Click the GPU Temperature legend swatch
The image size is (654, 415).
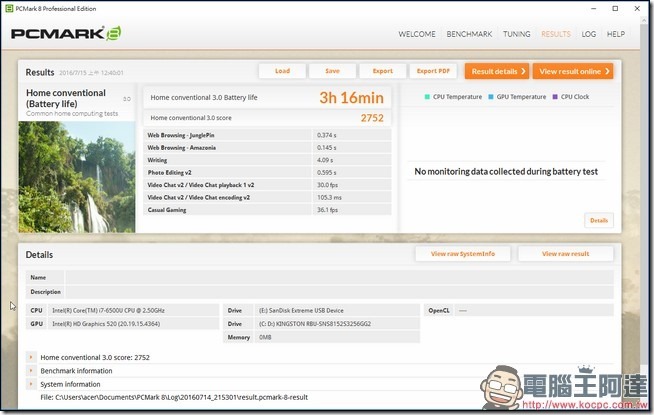(x=491, y=97)
